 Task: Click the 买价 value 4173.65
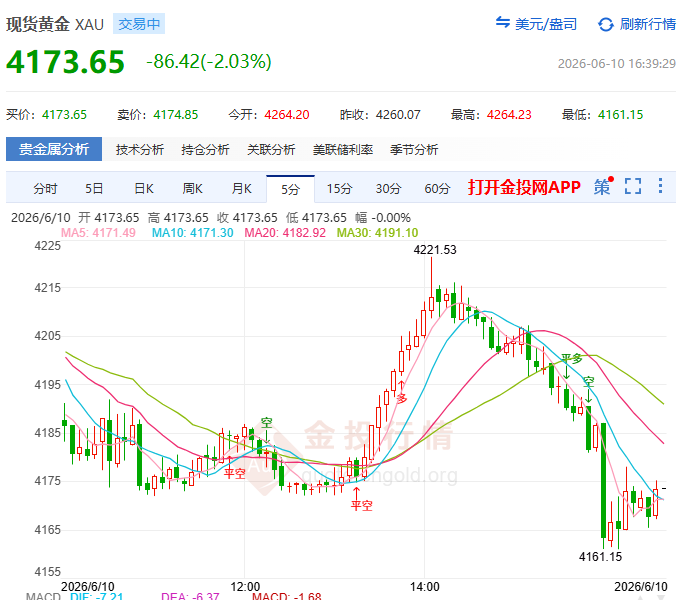(64, 115)
